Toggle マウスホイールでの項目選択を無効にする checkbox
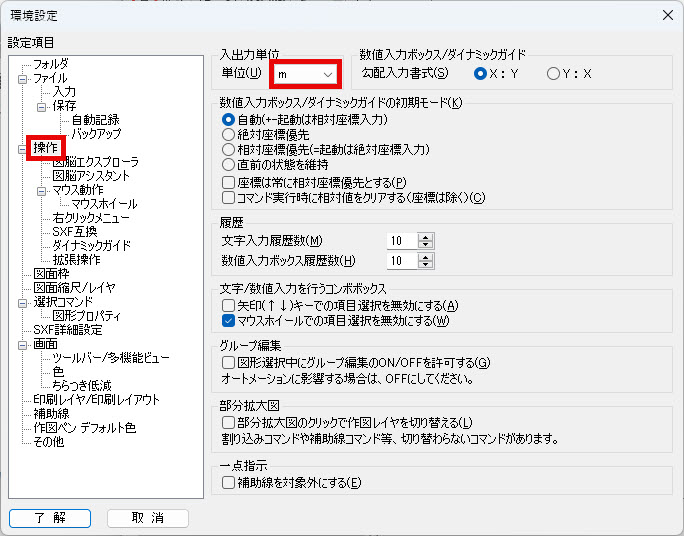The height and width of the screenshot is (536, 684). tap(228, 321)
